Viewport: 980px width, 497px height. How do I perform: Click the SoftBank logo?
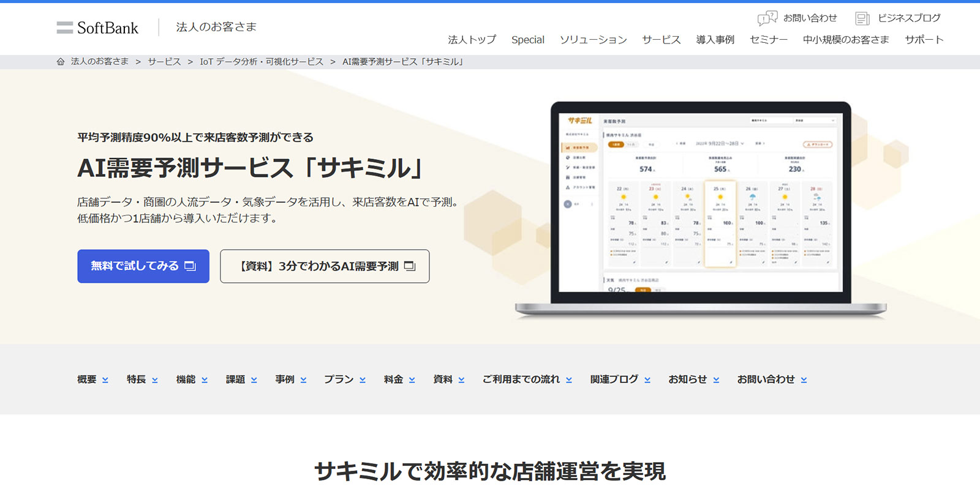[x=97, y=28]
